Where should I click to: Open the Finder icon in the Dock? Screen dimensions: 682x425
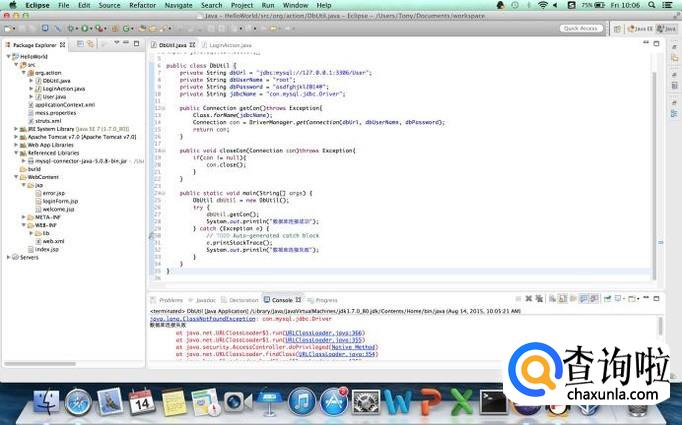(45, 403)
